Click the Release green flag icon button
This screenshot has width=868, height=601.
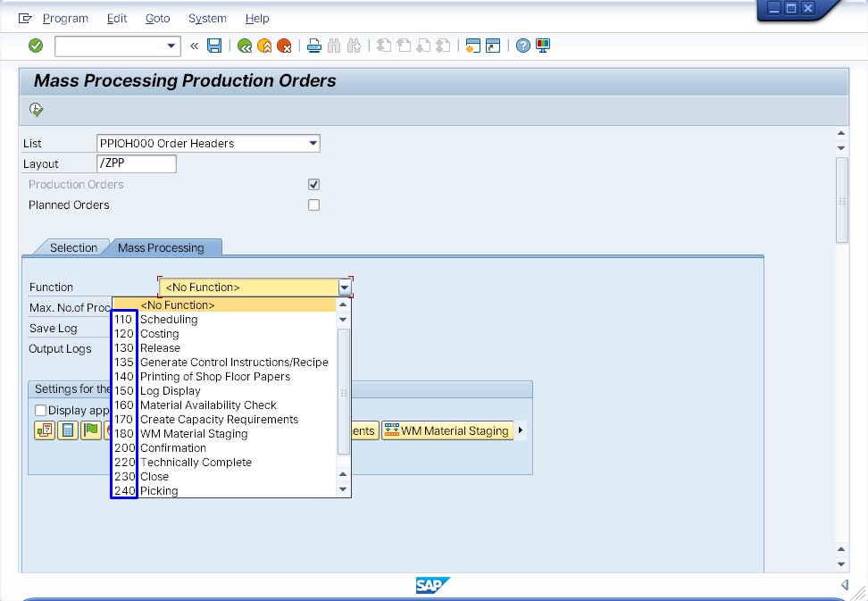pos(91,430)
